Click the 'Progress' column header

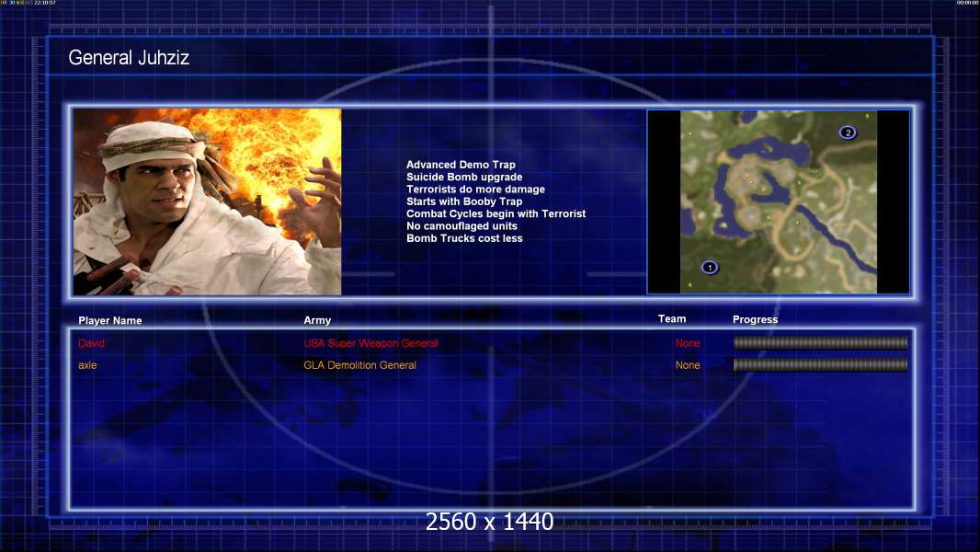coord(755,319)
